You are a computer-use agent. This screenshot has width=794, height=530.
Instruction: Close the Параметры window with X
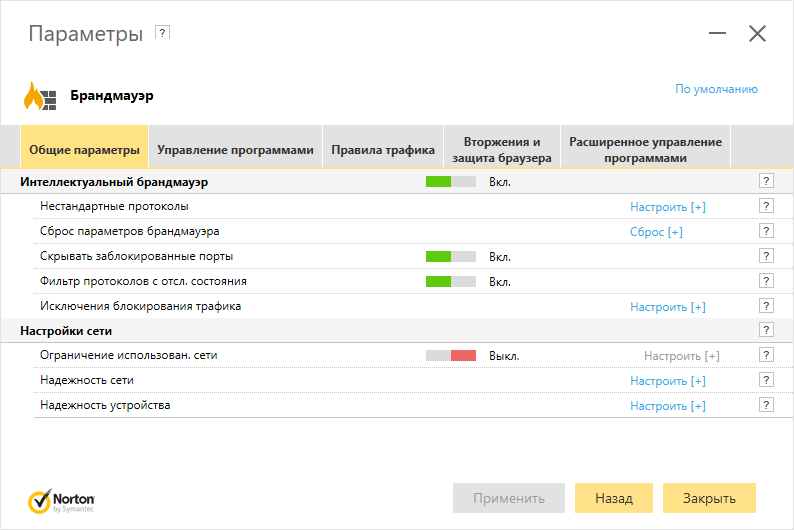click(757, 34)
